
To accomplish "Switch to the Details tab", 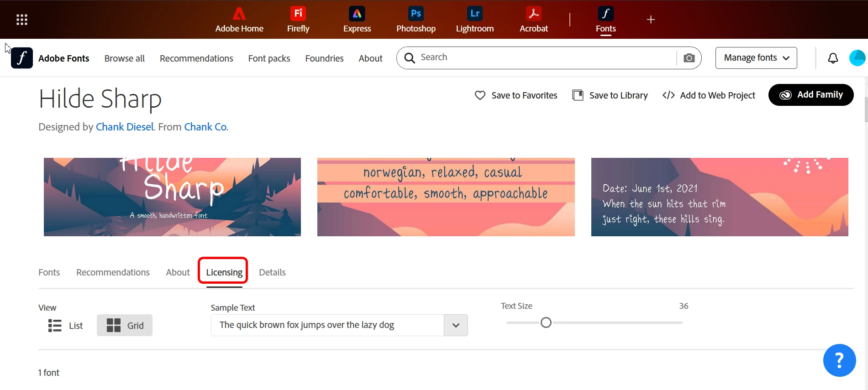I will coord(272,272).
